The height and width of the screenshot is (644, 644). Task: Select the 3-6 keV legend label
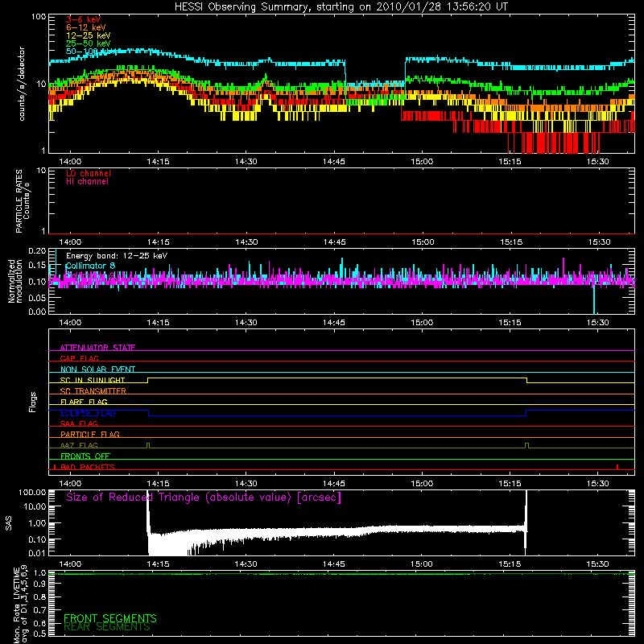click(84, 19)
